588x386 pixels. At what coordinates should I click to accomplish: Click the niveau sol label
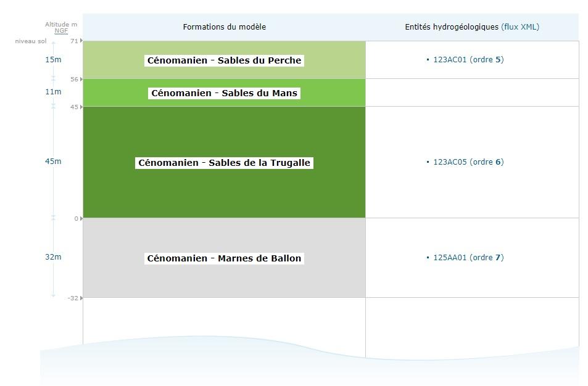pos(31,41)
